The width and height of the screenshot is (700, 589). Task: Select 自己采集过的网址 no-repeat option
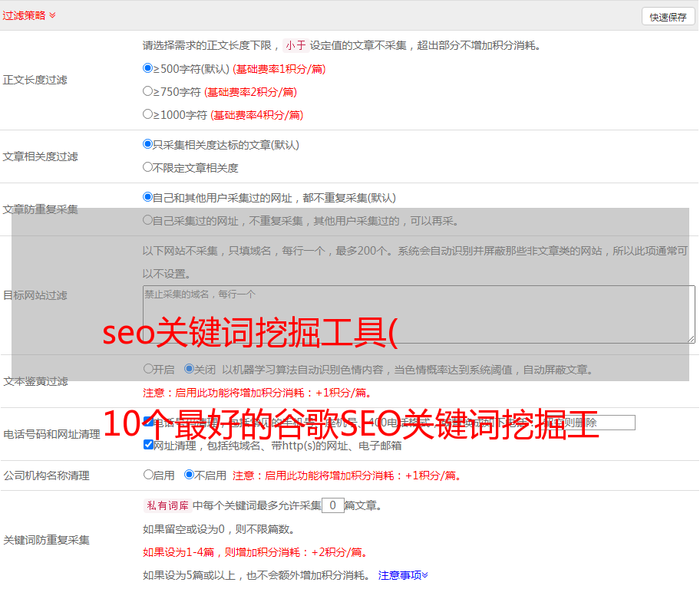(x=148, y=220)
